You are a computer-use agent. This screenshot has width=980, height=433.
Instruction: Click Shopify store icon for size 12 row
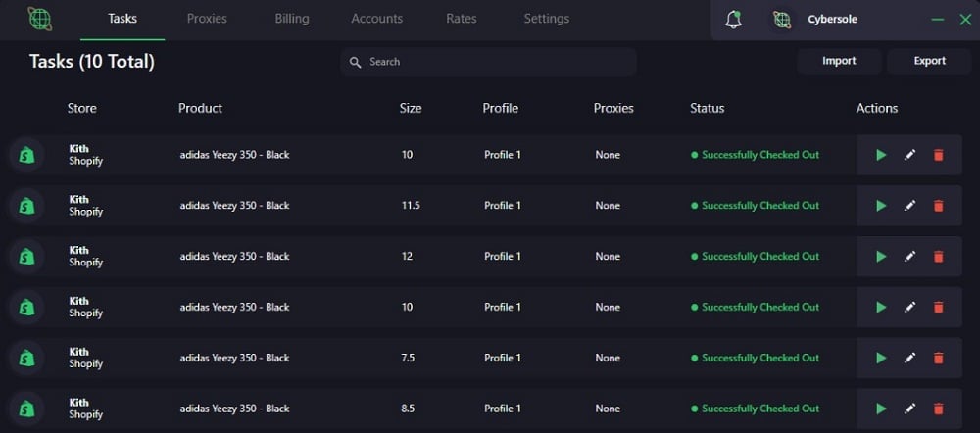pos(26,257)
